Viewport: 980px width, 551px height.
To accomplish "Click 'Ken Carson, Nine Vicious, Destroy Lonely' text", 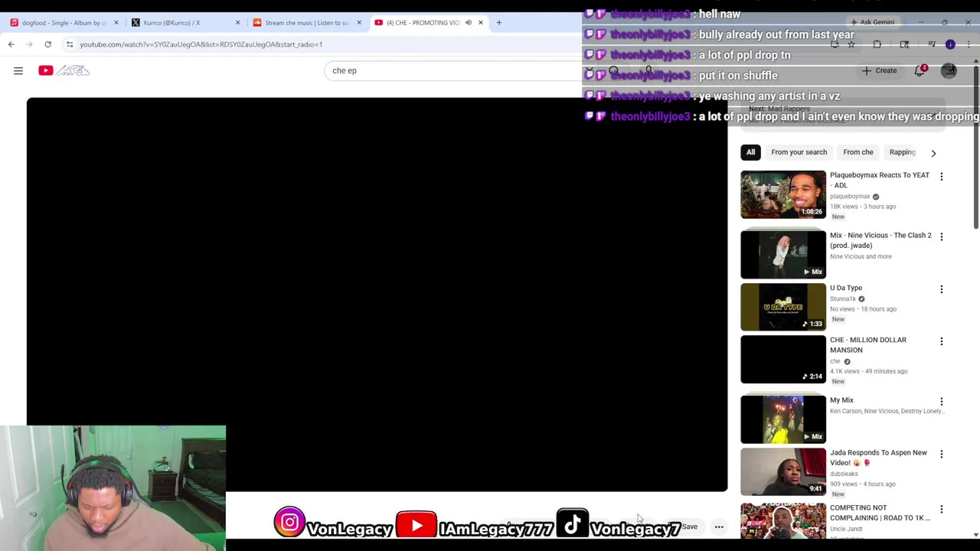I will click(887, 411).
